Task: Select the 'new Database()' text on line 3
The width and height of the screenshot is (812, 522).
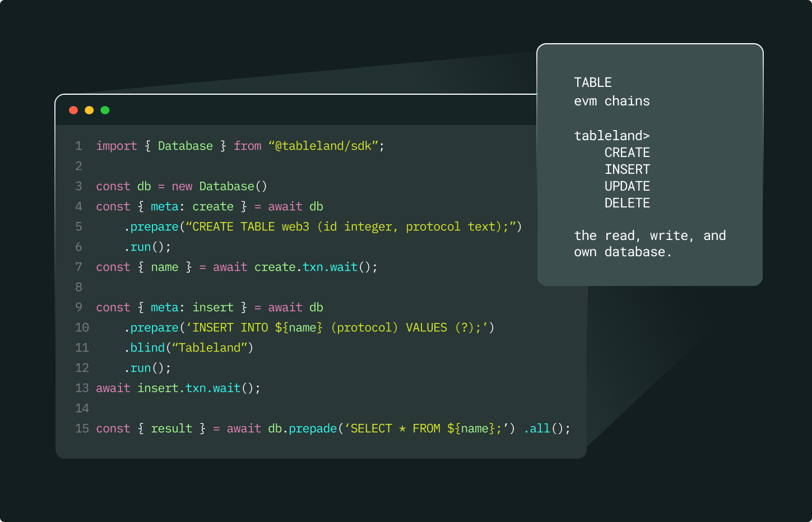Action: (x=220, y=186)
